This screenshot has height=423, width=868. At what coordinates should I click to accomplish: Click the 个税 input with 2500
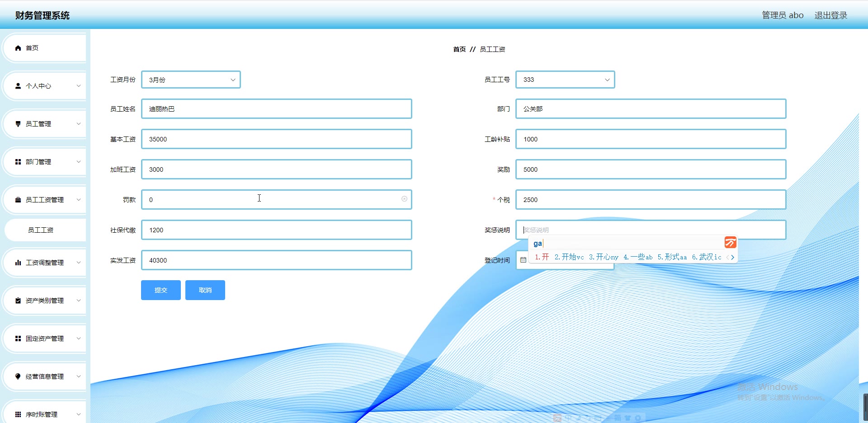(x=651, y=200)
